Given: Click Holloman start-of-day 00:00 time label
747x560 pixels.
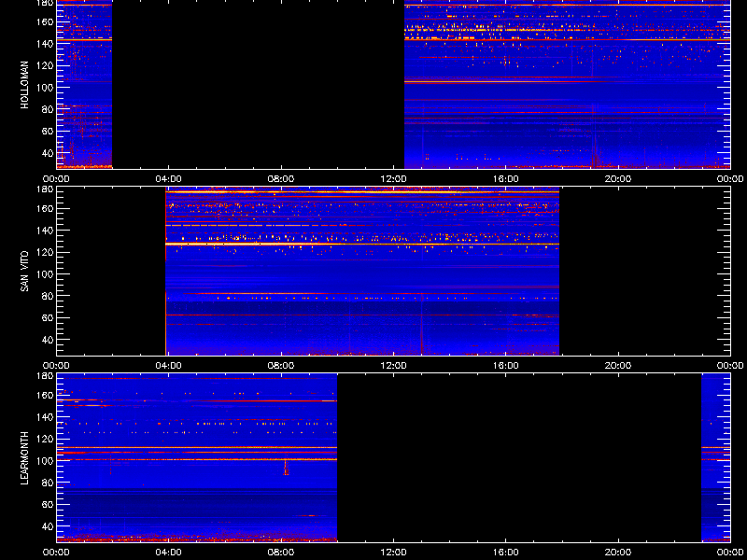Looking at the screenshot, I should 56,179.
